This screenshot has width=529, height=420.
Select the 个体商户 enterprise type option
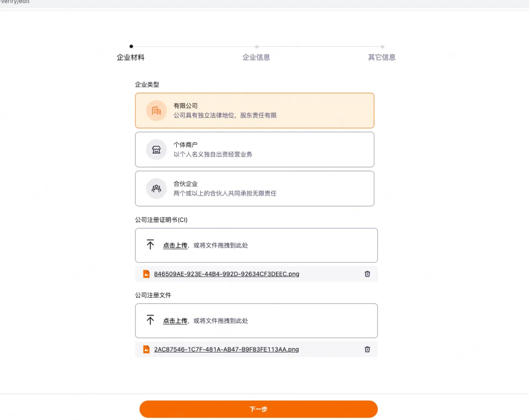254,149
